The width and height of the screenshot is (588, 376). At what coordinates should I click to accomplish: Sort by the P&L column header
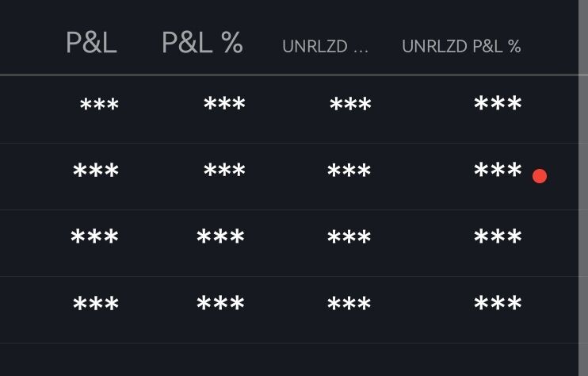tap(91, 42)
